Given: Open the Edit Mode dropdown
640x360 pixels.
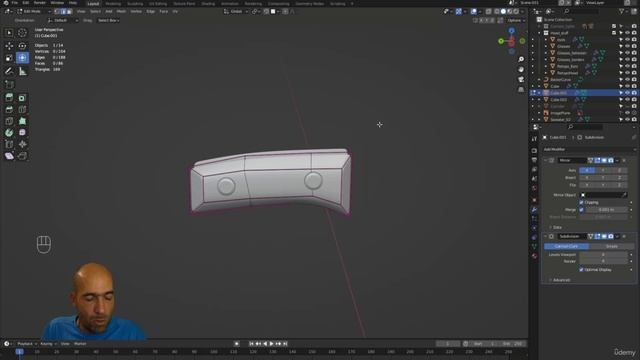Looking at the screenshot, I should point(33,11).
